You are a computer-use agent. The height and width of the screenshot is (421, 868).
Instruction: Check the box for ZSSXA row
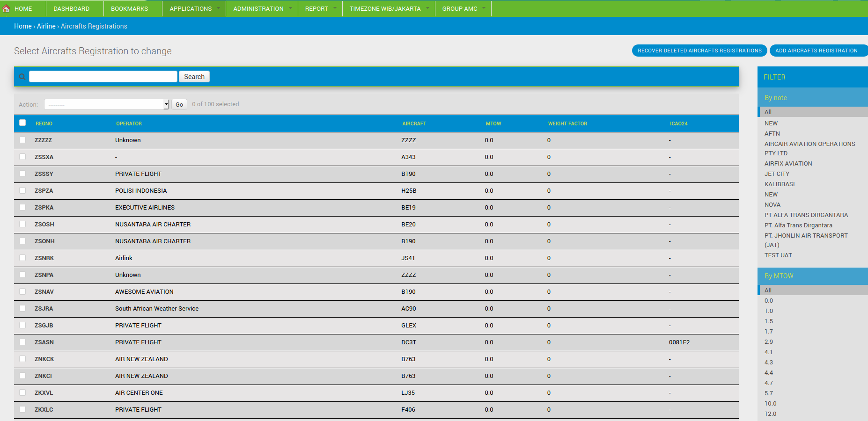tap(22, 157)
